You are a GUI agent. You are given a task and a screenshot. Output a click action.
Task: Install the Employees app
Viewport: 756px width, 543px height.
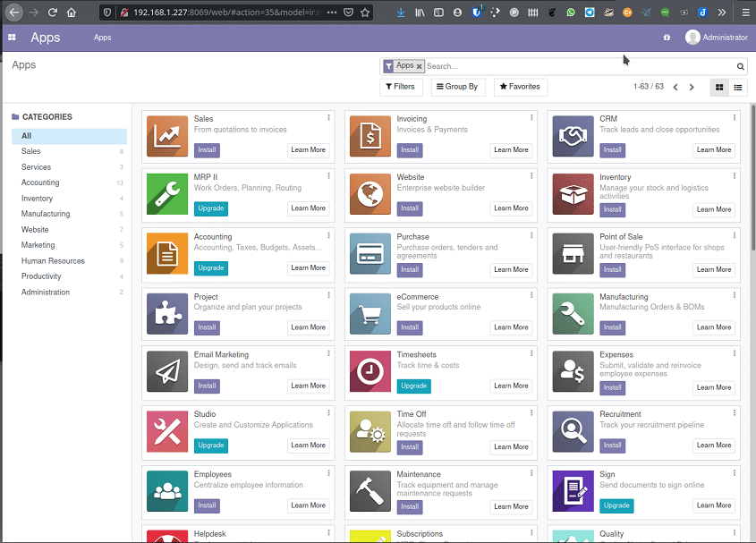pyautogui.click(x=207, y=505)
